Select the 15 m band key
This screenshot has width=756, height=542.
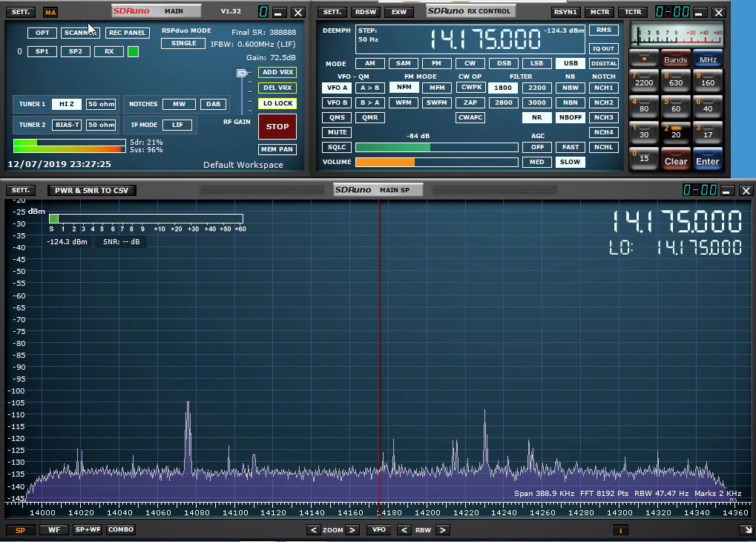644,158
